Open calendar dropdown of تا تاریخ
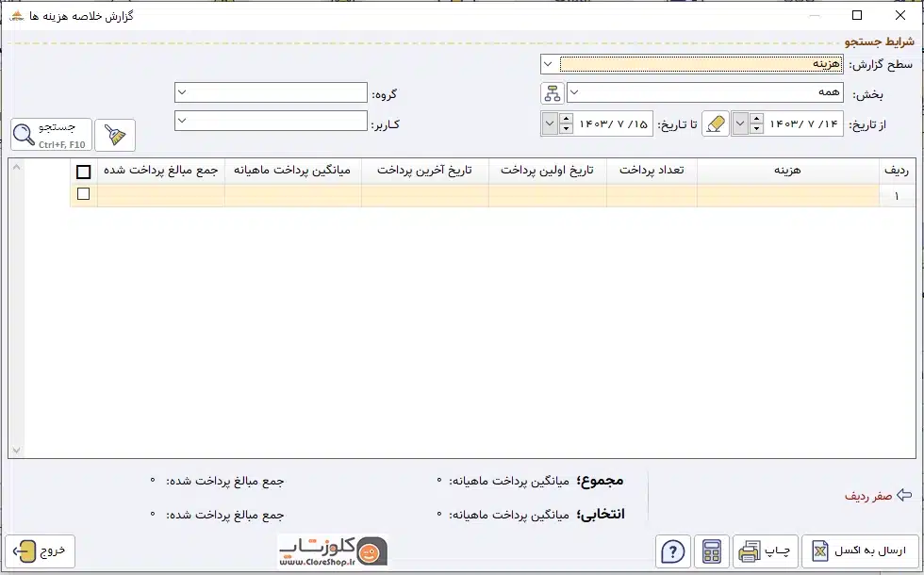924x575 pixels. pos(549,123)
